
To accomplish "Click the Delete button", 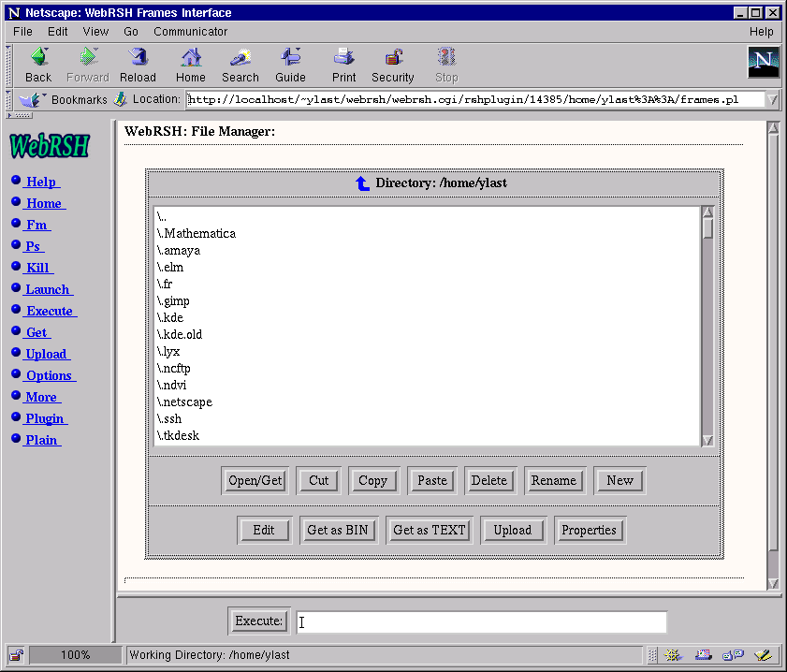I will (489, 481).
